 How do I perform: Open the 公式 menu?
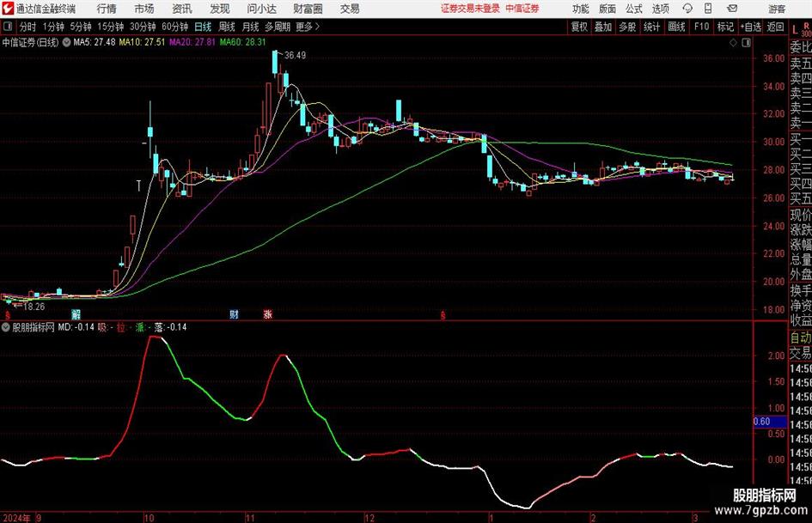634,9
